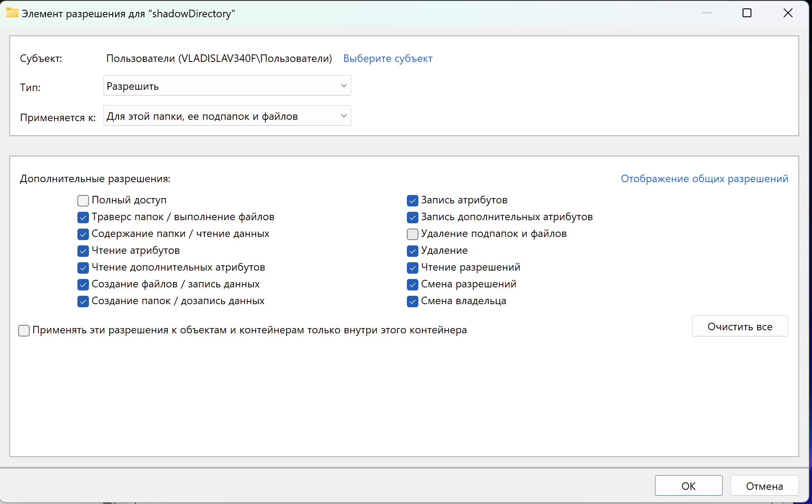
Task: Disable "Смена разрешений" checkbox
Action: coord(413,285)
